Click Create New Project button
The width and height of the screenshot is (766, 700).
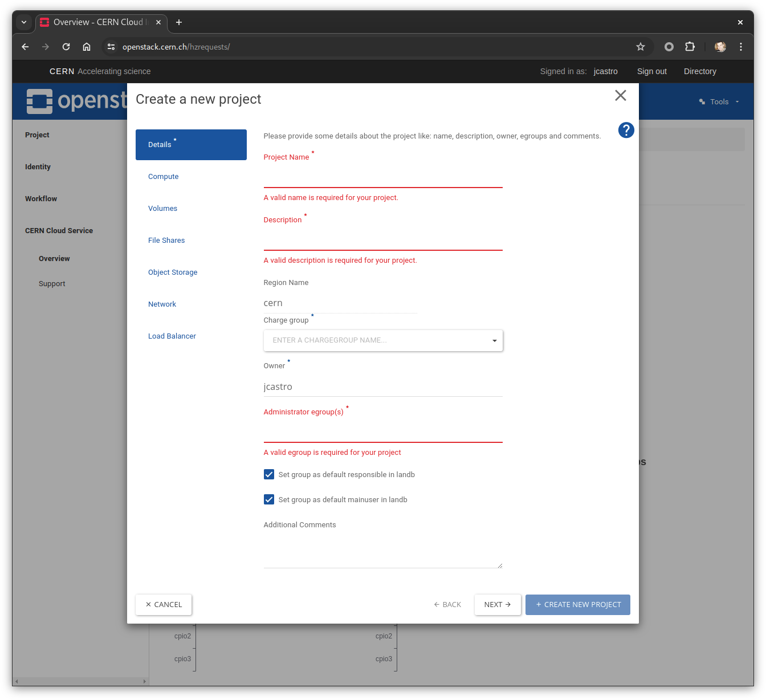tap(578, 605)
